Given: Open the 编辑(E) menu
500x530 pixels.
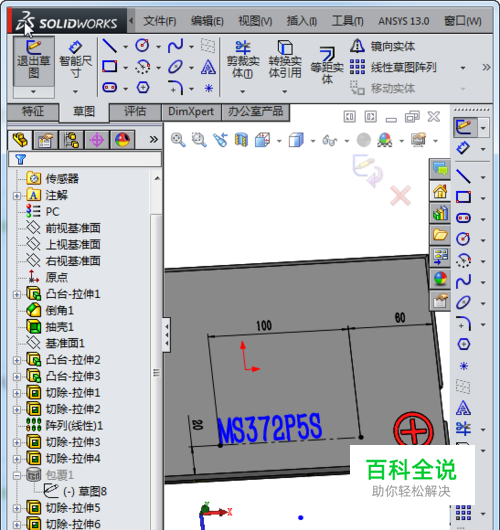Looking at the screenshot, I should 207,21.
